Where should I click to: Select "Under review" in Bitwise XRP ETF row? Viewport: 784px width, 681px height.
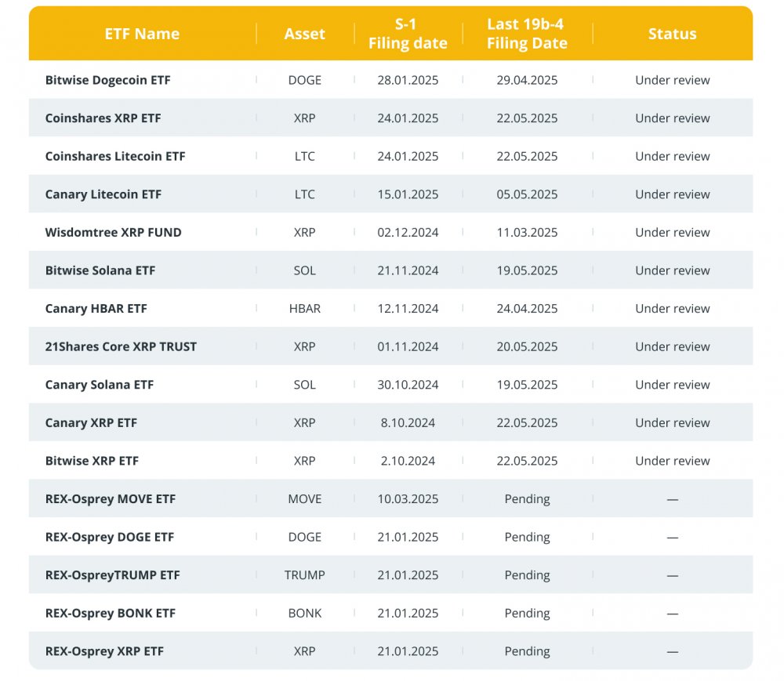tap(672, 461)
